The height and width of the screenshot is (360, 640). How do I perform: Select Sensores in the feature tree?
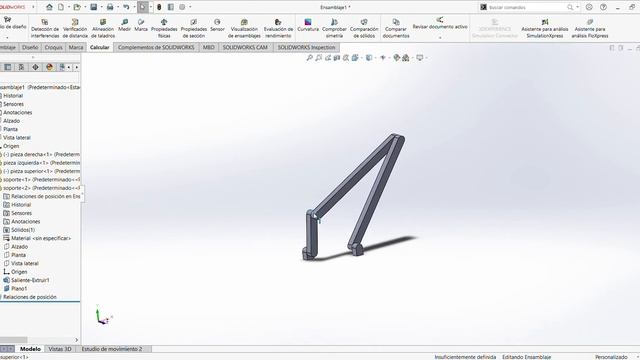click(x=13, y=104)
